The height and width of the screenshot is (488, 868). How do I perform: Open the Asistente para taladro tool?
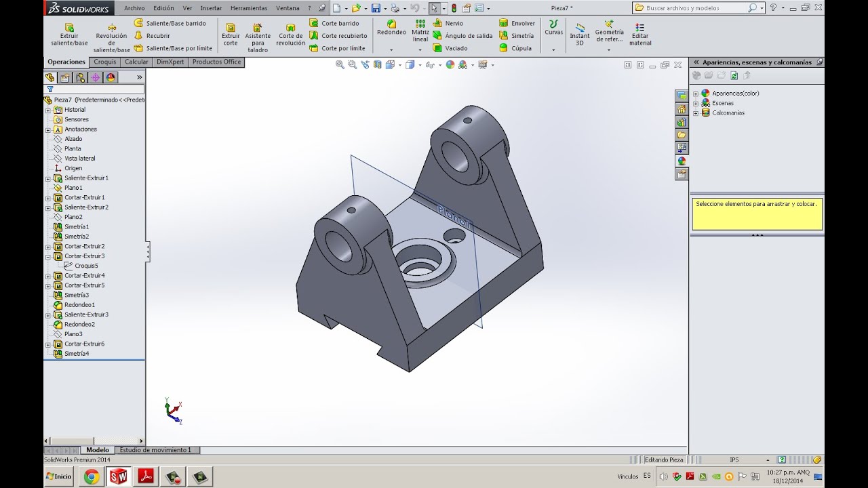[x=258, y=38]
